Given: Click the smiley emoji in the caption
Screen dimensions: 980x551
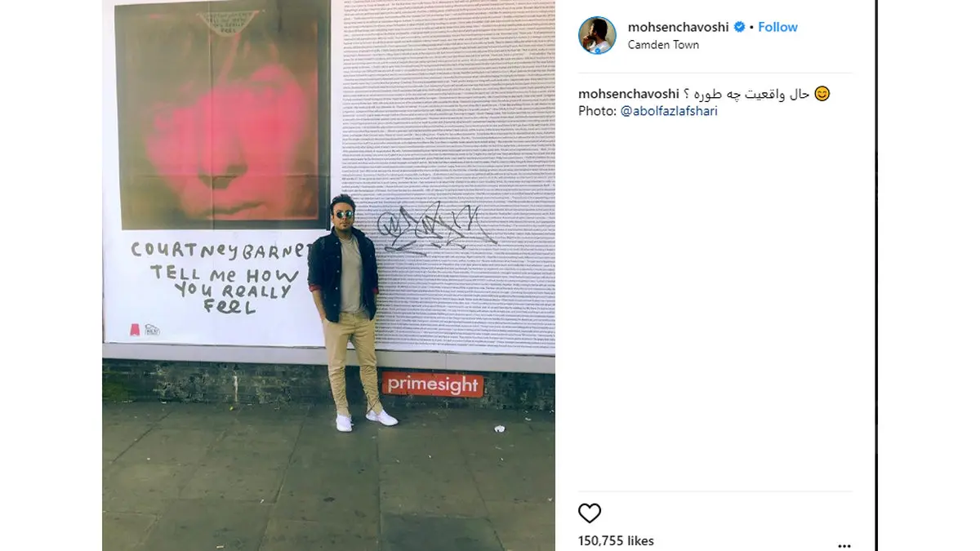Looking at the screenshot, I should click(x=822, y=94).
